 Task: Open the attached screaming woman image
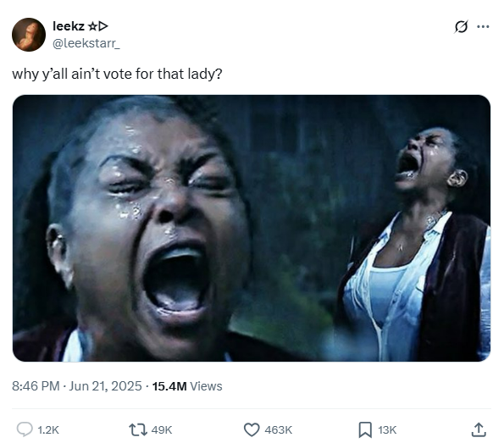coord(252,228)
